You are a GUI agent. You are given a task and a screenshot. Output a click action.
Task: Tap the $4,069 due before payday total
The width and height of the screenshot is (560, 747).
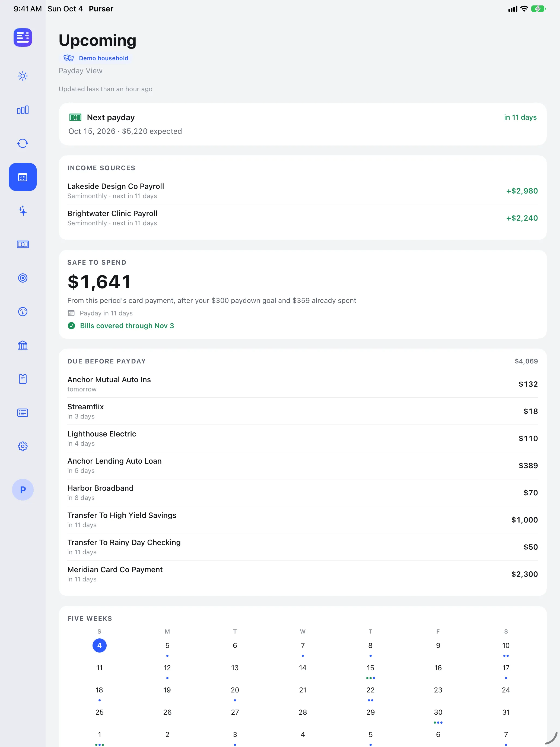(526, 361)
